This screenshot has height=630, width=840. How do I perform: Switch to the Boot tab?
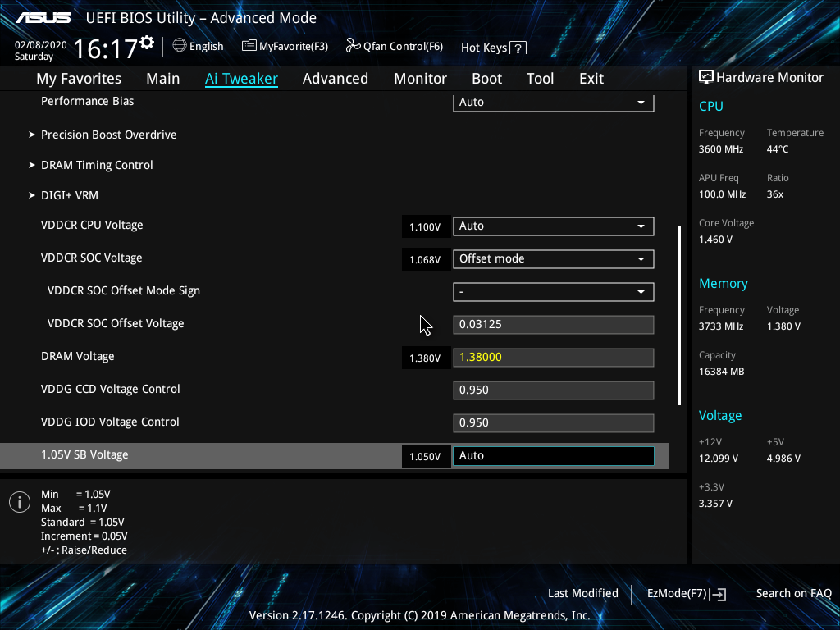(x=487, y=79)
